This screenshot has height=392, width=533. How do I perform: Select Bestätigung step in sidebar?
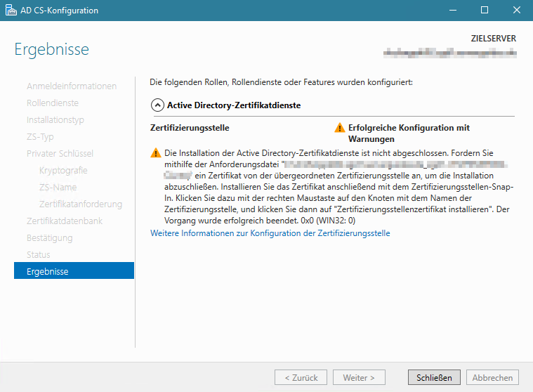(50, 238)
